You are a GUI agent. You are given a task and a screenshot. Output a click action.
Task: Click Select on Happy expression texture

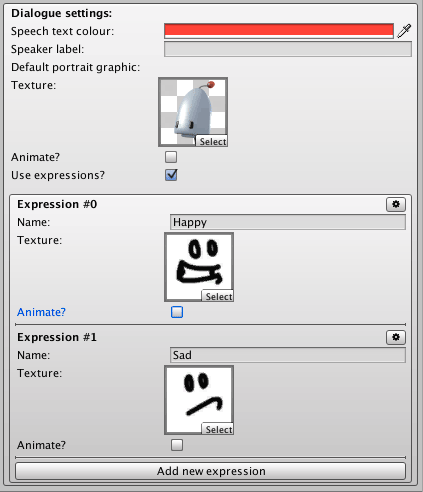(x=218, y=296)
